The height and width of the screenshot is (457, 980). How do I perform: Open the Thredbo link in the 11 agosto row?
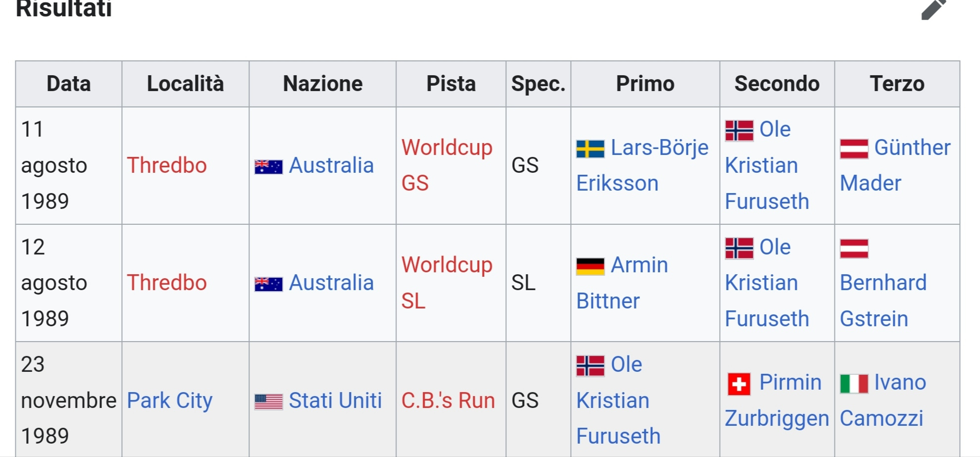tap(167, 165)
